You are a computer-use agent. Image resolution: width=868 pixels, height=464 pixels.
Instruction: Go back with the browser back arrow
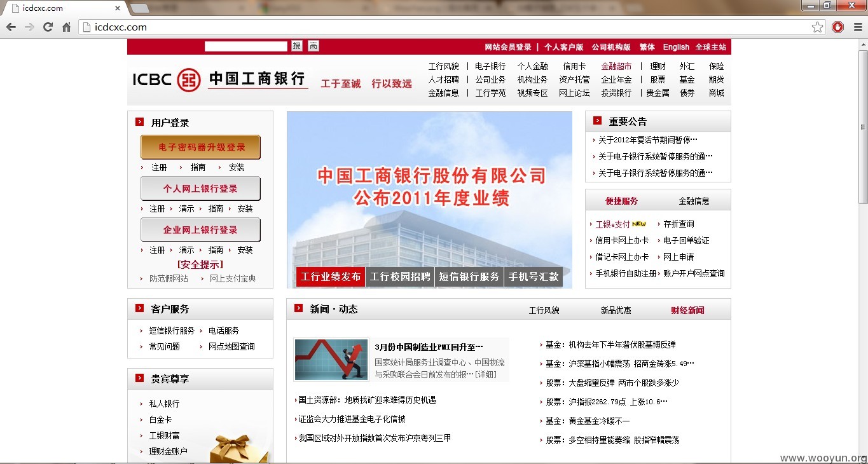[x=11, y=27]
